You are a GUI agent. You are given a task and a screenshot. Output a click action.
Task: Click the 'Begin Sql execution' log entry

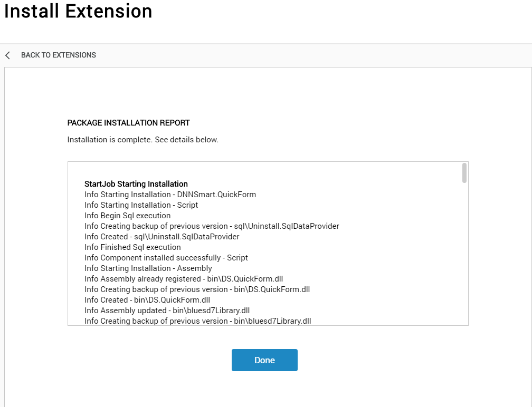128,216
